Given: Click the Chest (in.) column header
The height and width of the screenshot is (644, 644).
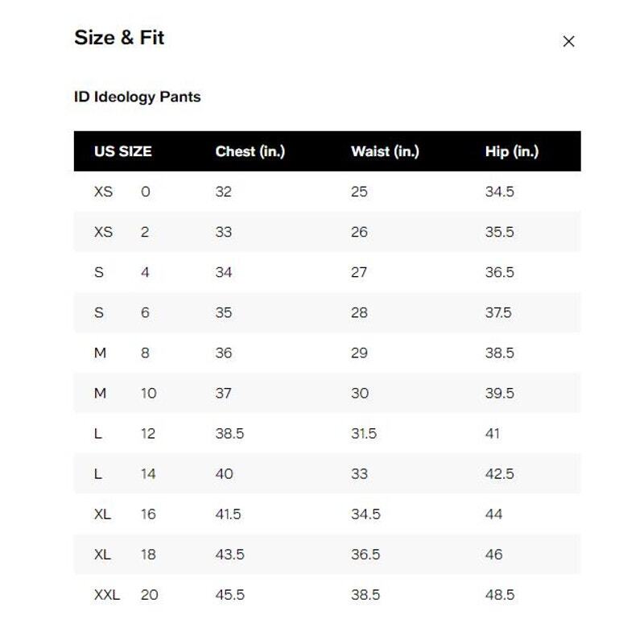Looking at the screenshot, I should [250, 151].
